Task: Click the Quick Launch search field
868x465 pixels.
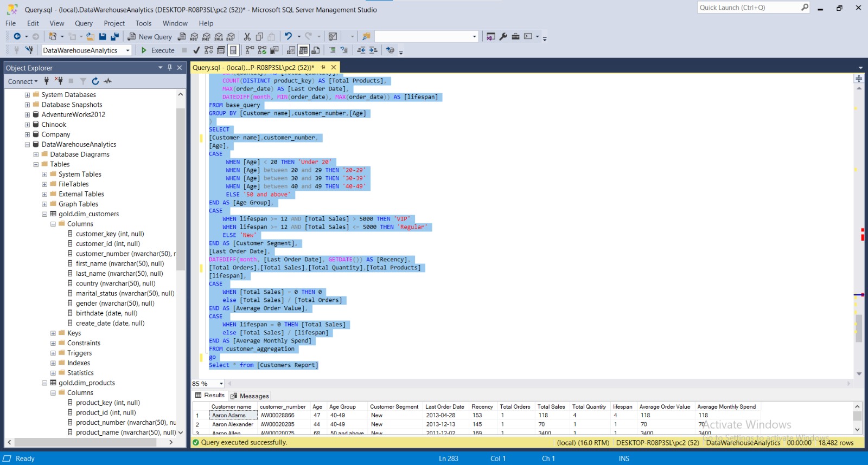Action: pos(749,8)
